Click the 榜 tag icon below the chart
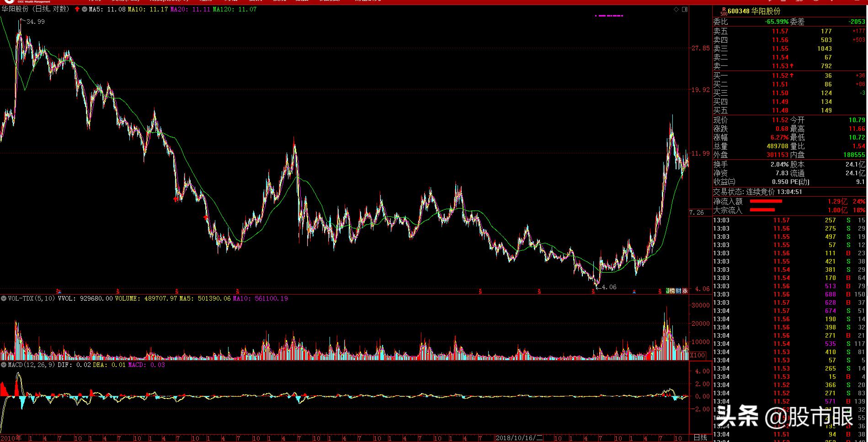The width and height of the screenshot is (868, 442). pyautogui.click(x=672, y=291)
